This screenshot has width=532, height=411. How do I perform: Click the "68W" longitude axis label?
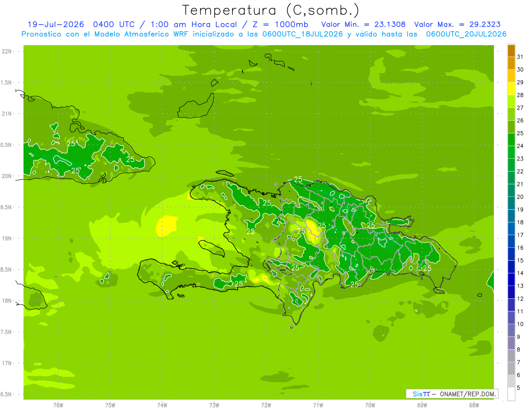coord(474,405)
